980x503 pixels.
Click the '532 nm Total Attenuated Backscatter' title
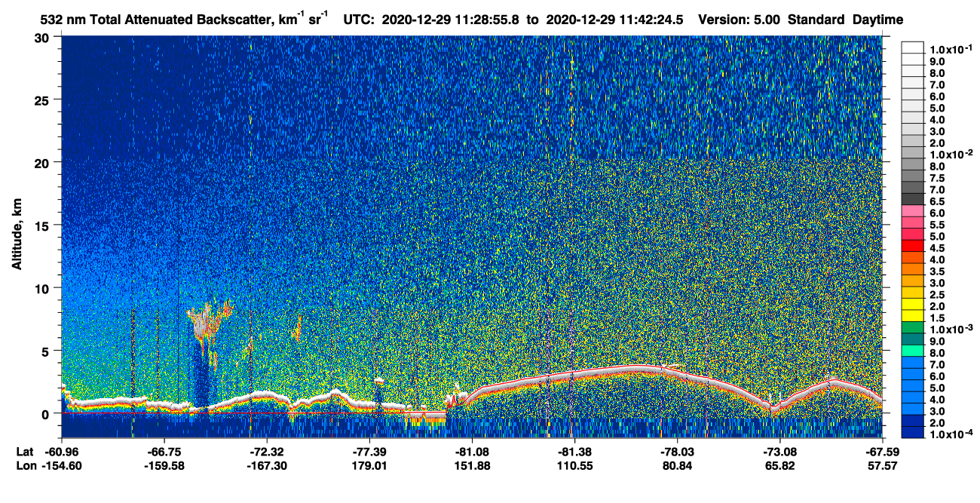click(x=156, y=20)
